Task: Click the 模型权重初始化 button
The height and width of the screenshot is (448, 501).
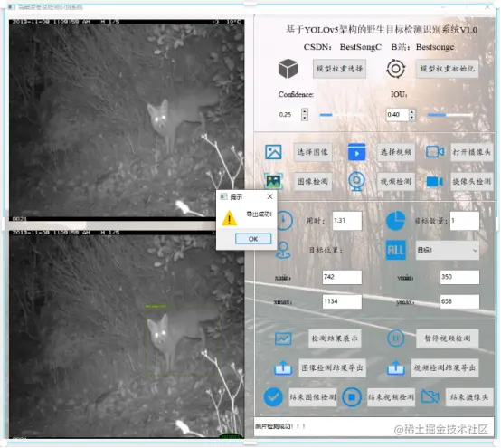Action: 447,69
